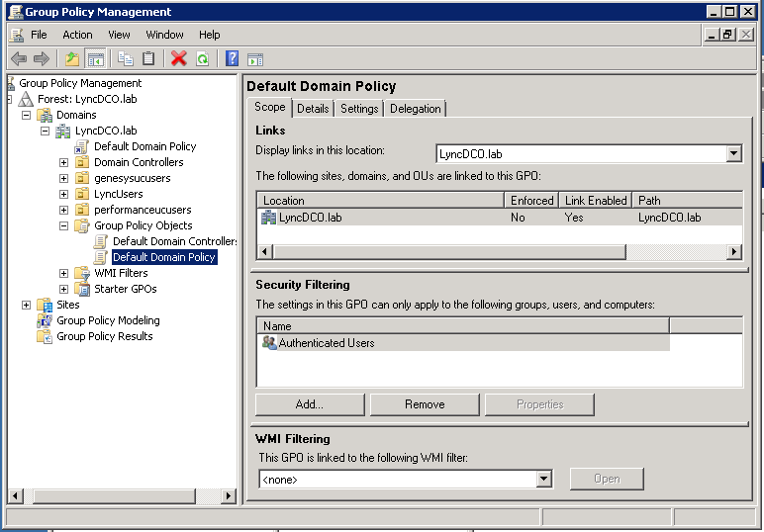Click the Sites node icon

45,306
